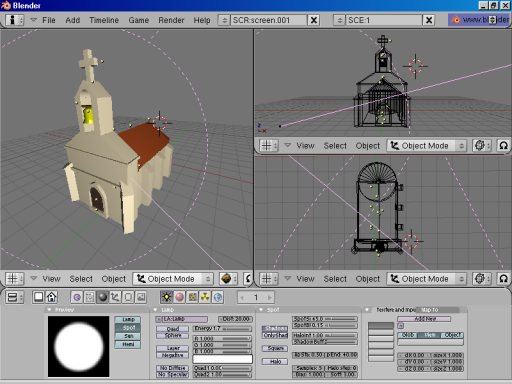
Task: Open the Add menu
Action: point(73,20)
